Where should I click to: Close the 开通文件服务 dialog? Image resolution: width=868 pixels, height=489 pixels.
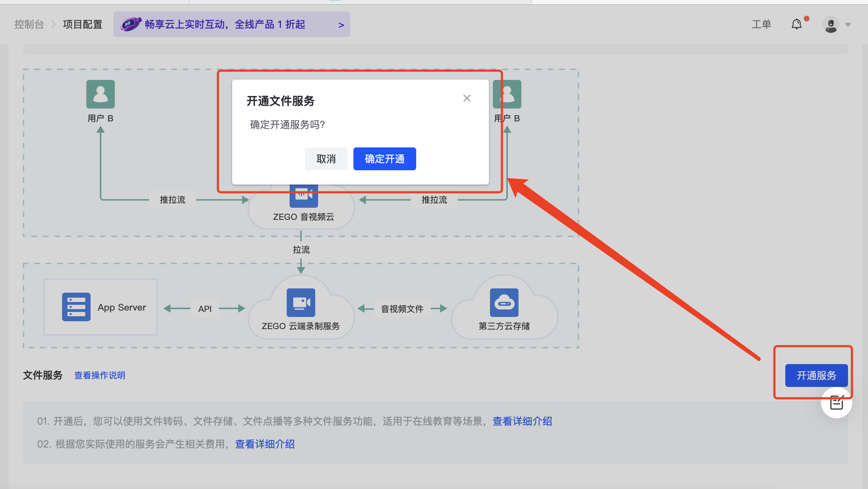point(467,98)
